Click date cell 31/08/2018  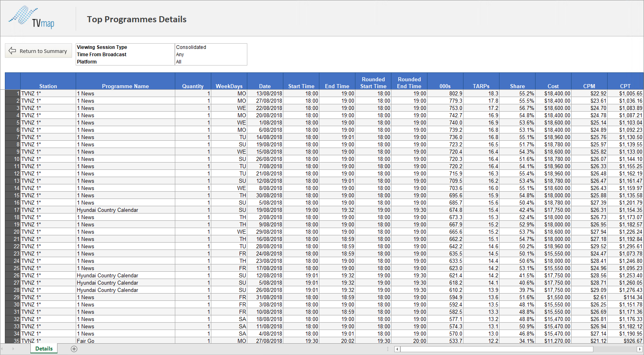265,297
